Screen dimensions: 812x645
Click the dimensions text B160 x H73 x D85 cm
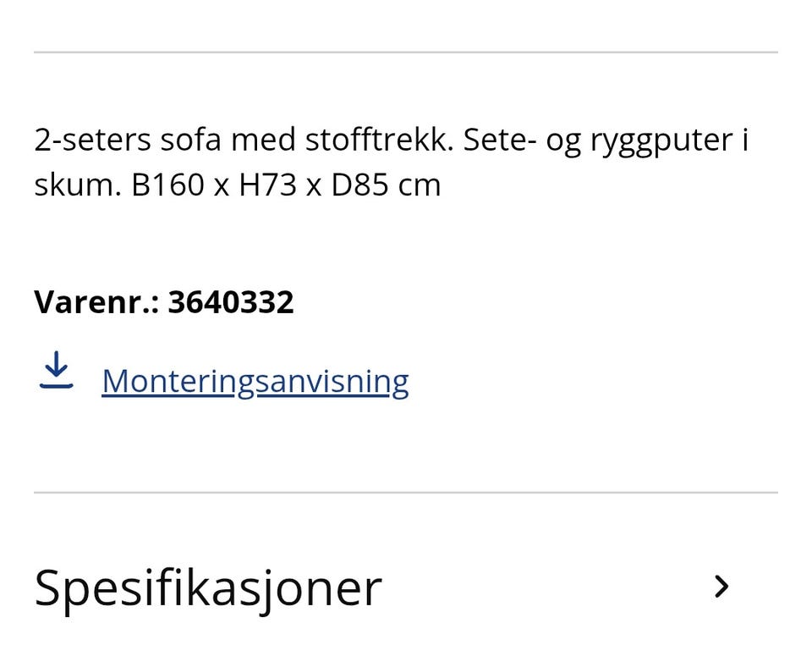[286, 185]
